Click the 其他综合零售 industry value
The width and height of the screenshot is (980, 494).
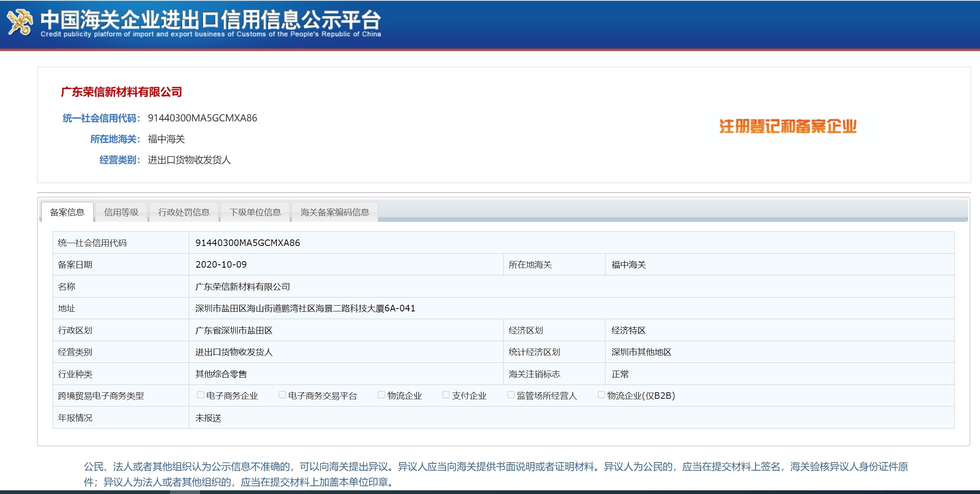pyautogui.click(x=221, y=374)
